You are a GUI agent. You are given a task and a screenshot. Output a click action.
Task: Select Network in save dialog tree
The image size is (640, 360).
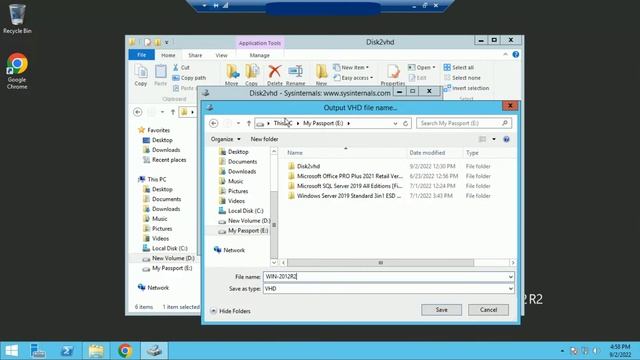click(229, 250)
